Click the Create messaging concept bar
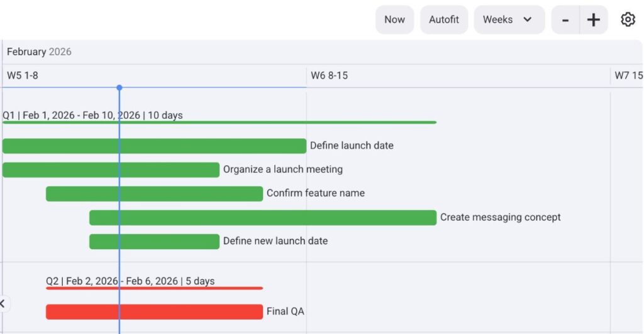644x334 pixels. 262,218
